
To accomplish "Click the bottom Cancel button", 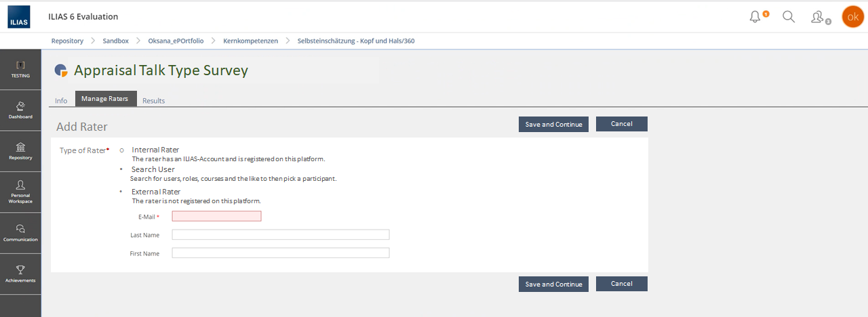I will (x=621, y=284).
